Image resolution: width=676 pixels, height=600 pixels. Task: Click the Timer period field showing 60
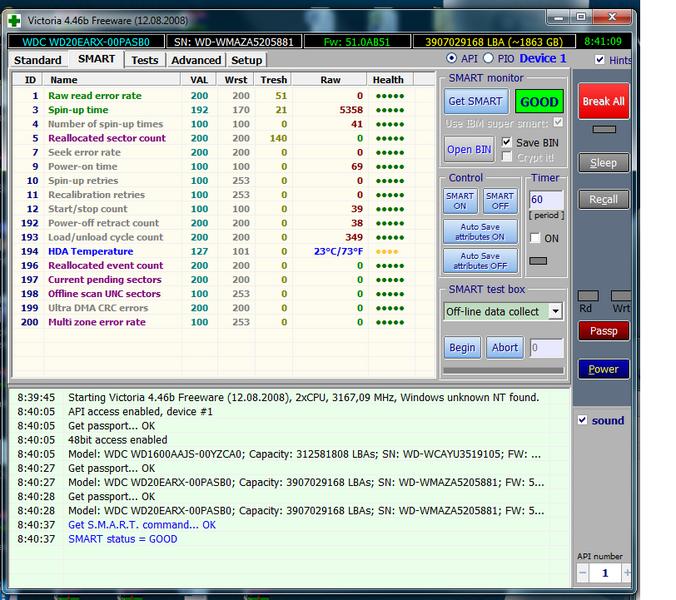click(x=546, y=200)
